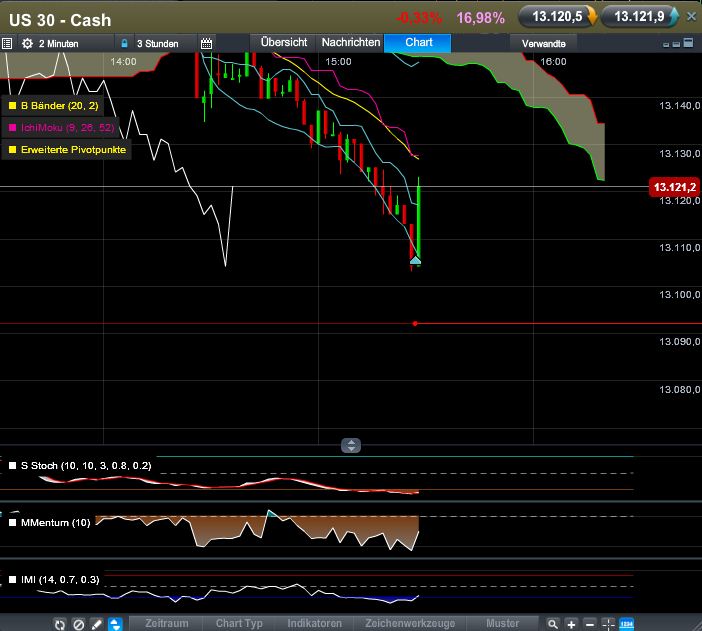Zoom out with the minus icon
Viewport: 702px width, 631px height.
pos(590,624)
